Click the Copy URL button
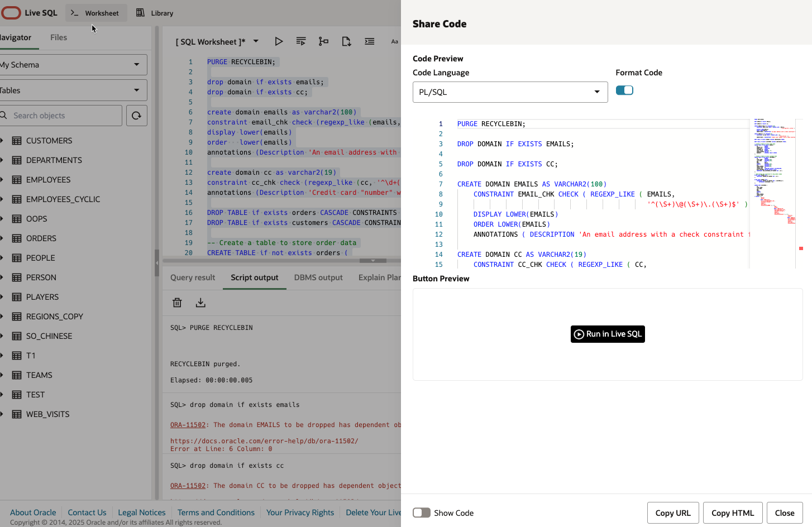 (673, 513)
